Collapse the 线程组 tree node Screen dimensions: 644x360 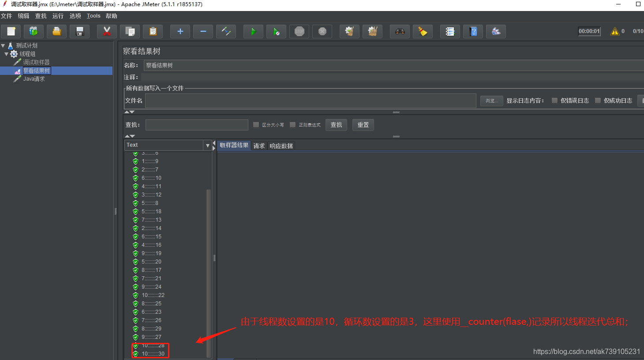click(x=6, y=54)
